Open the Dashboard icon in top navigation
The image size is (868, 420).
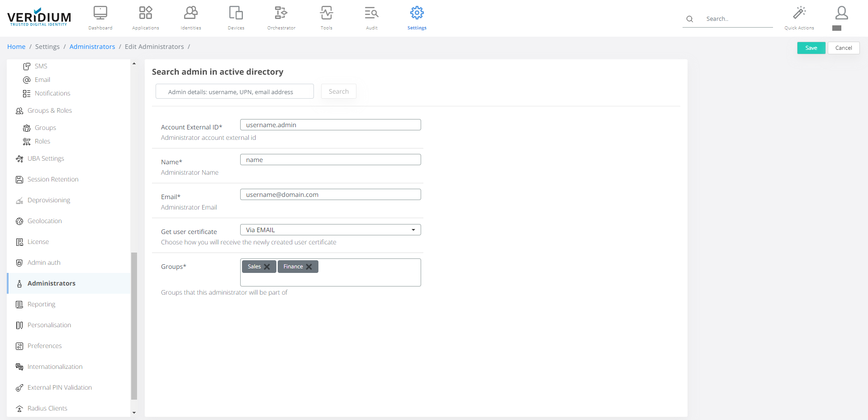click(x=100, y=13)
